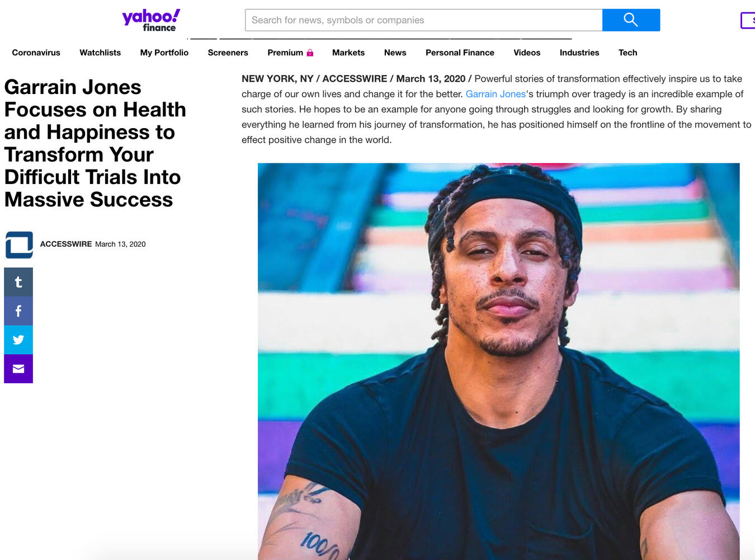755x560 pixels.
Task: Click the blue search magnifier button
Action: [x=631, y=20]
